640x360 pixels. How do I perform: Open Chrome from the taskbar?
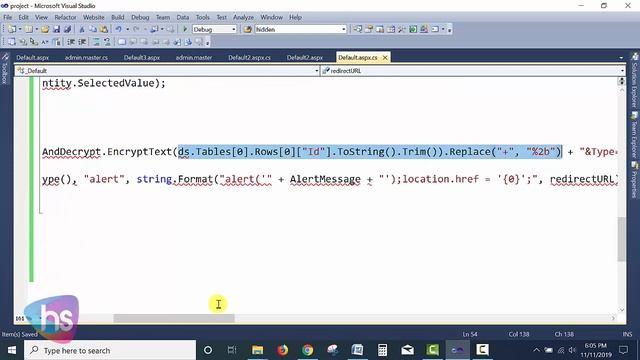pos(308,350)
